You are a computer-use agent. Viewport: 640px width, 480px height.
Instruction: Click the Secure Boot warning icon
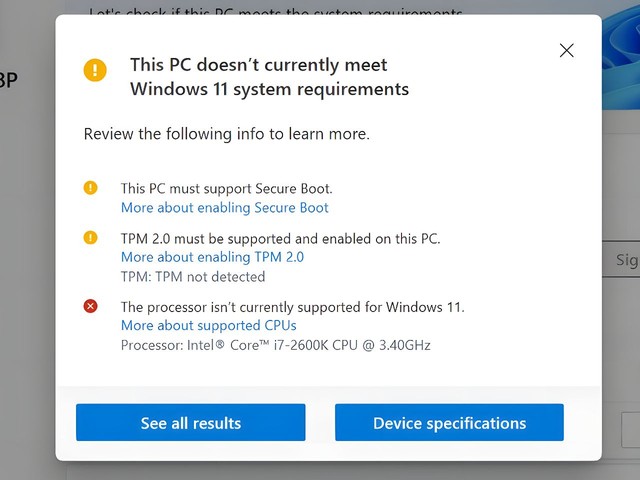(x=91, y=187)
